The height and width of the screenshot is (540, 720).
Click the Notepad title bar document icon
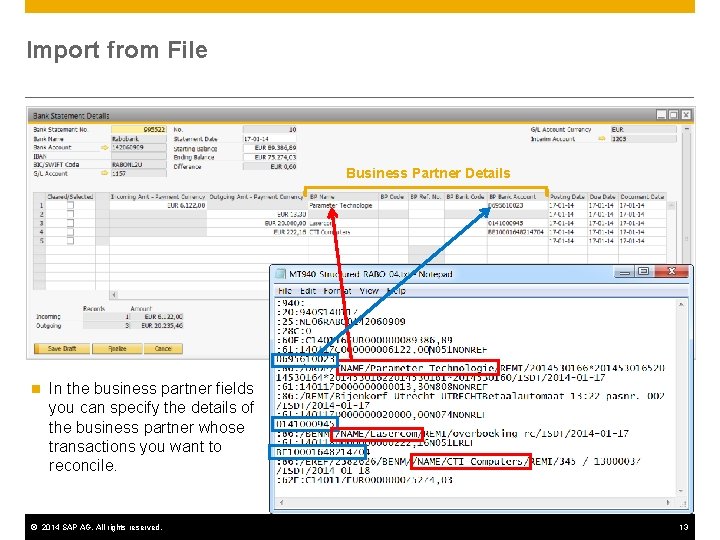tap(280, 274)
